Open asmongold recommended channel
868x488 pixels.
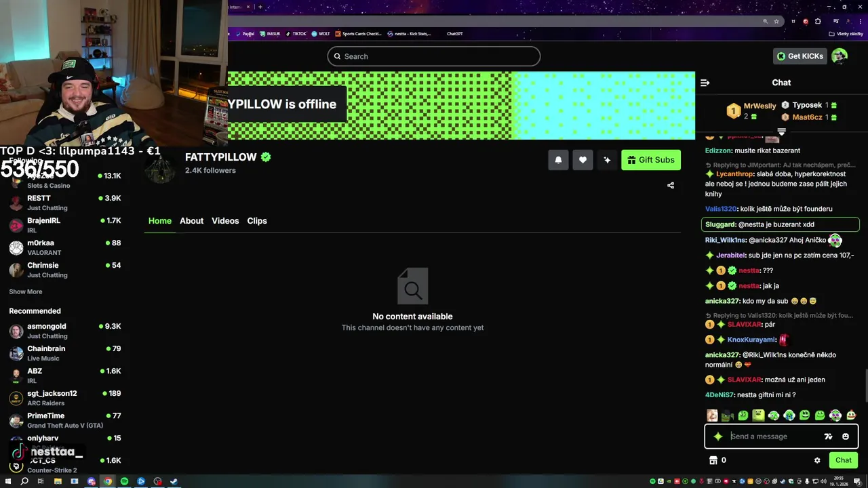(66, 331)
